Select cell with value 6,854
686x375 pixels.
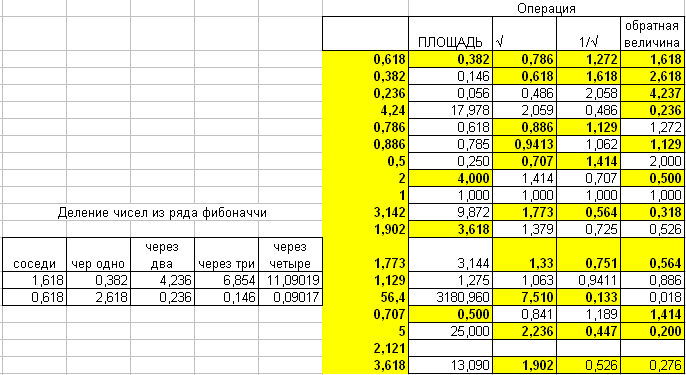coord(226,280)
